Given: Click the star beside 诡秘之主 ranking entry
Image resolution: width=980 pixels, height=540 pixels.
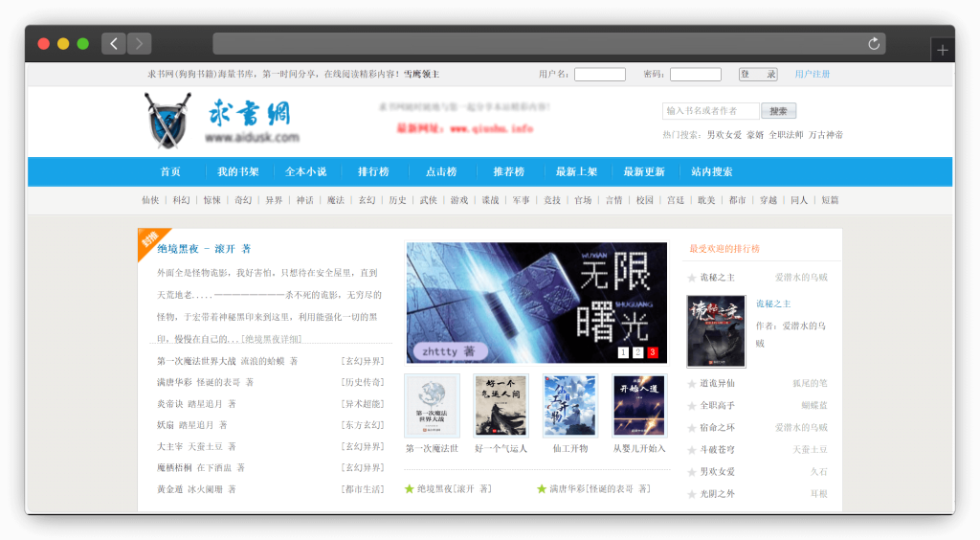Looking at the screenshot, I should coord(692,278).
